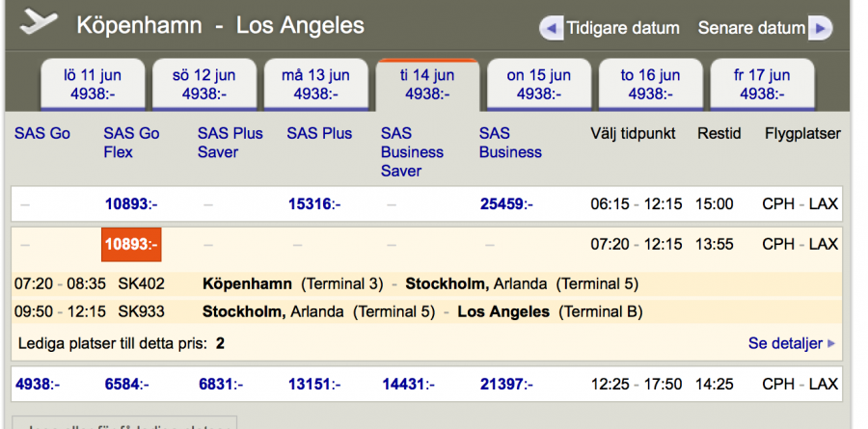Select the sö 12 jun date tab
This screenshot has height=429, width=868.
[x=204, y=85]
